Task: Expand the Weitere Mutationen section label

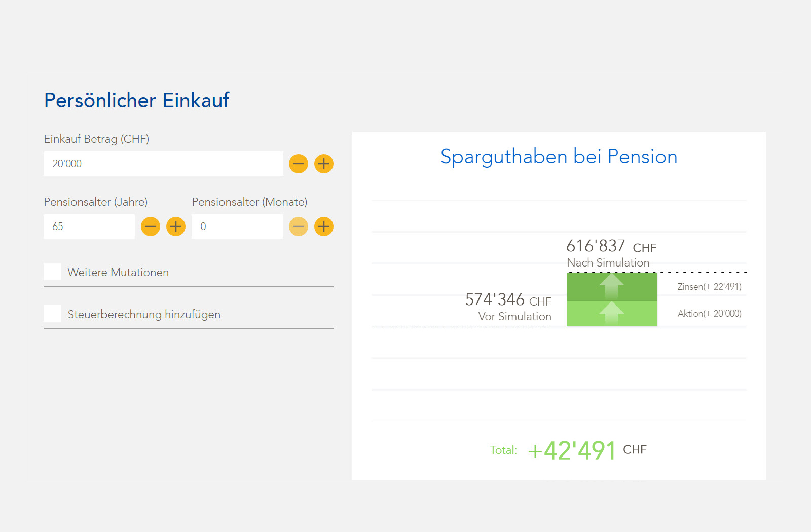Action: (x=118, y=273)
